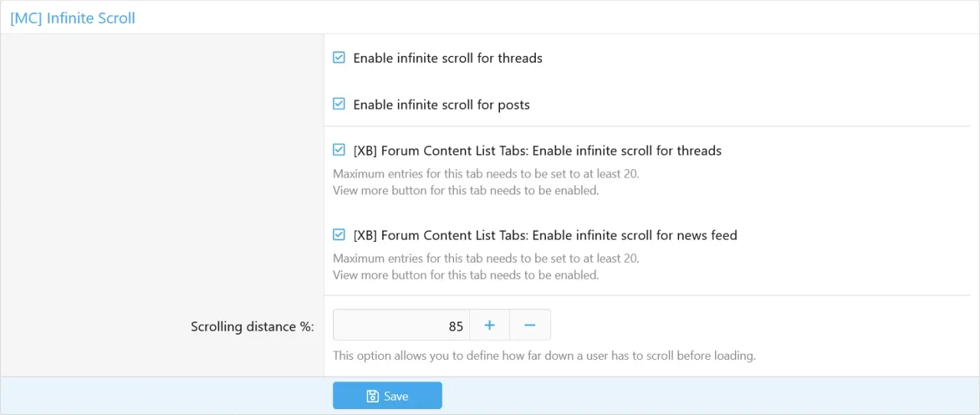Click the floppy disk icon on Save

pyautogui.click(x=373, y=396)
